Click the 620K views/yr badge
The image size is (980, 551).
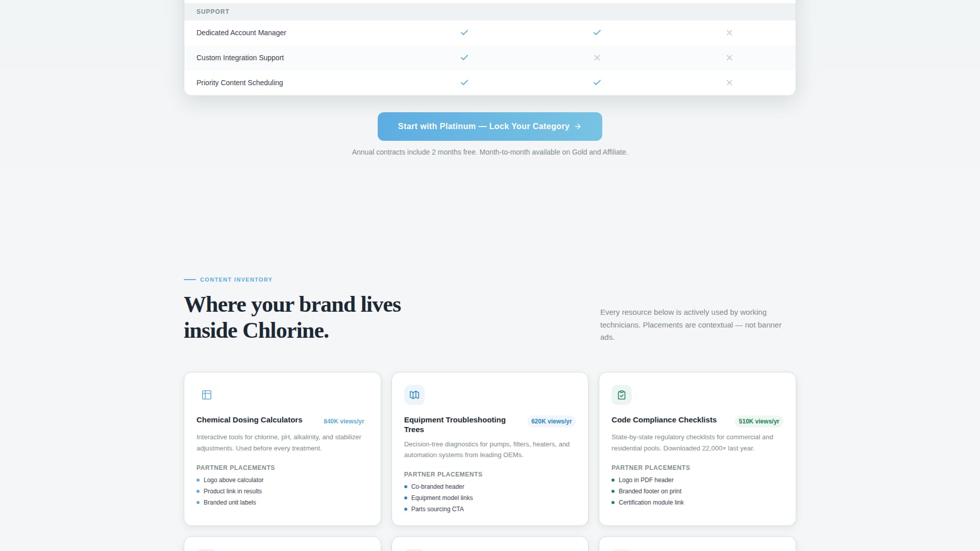click(x=551, y=421)
